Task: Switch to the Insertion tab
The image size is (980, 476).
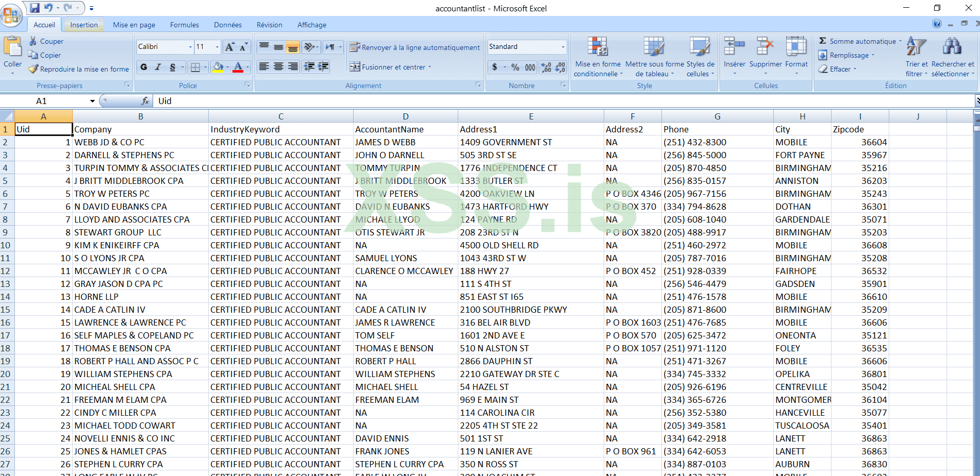Action: click(x=84, y=25)
